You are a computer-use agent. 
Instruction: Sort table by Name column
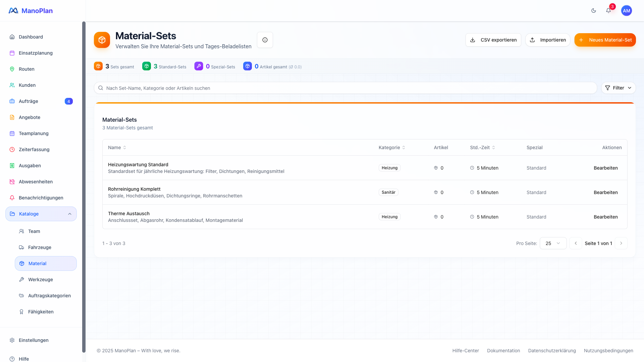(117, 147)
